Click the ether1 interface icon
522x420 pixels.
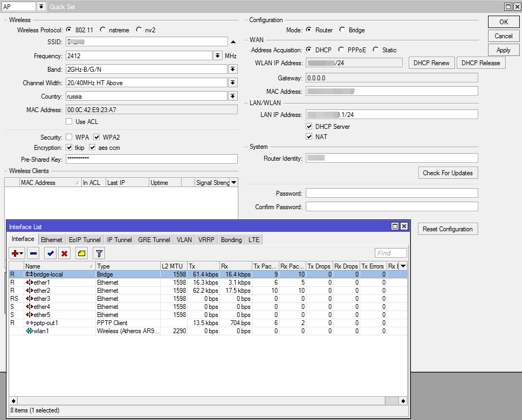[x=29, y=283]
